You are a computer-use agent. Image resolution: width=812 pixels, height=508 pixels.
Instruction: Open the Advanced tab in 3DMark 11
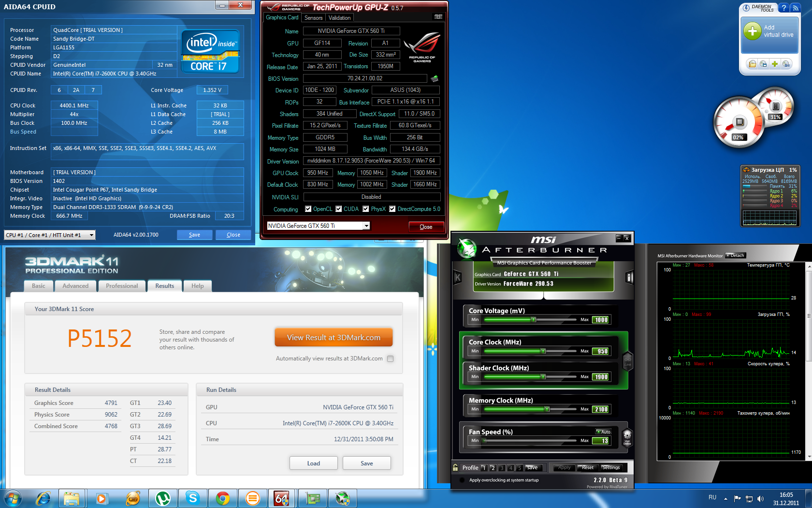75,286
